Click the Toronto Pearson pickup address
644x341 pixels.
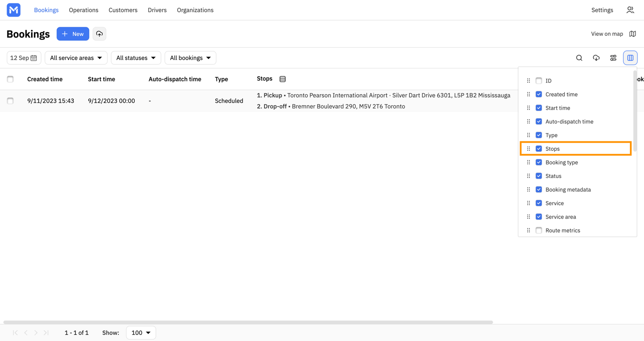[x=399, y=95]
